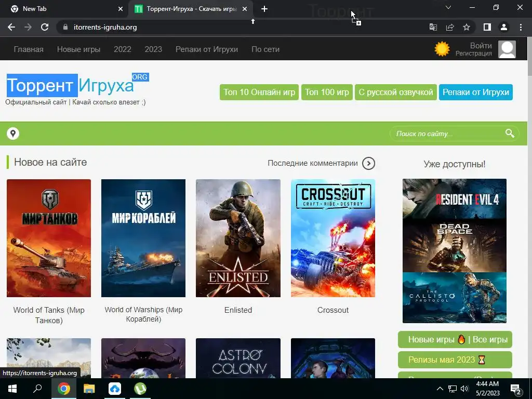The height and width of the screenshot is (399, 532).
Task: Click С русской озвучкой button
Action: click(396, 92)
